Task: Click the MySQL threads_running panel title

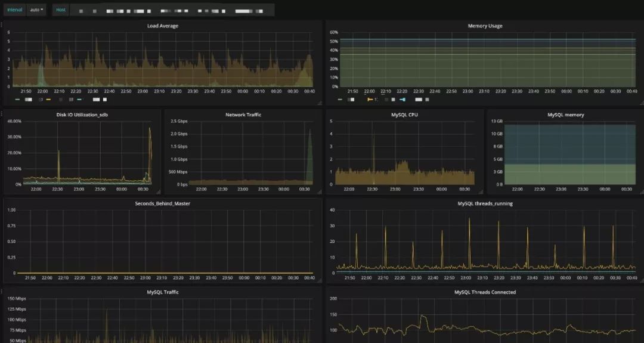Action: click(x=484, y=203)
